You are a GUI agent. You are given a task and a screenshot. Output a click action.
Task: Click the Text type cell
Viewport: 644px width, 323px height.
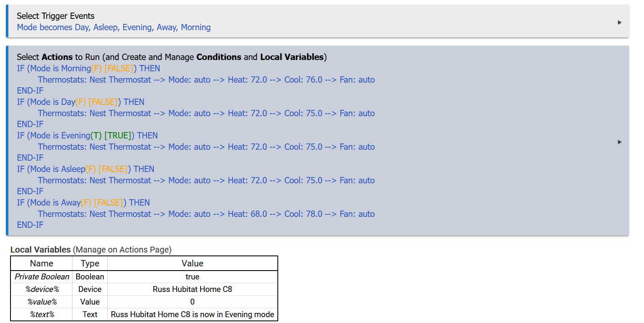(x=90, y=315)
